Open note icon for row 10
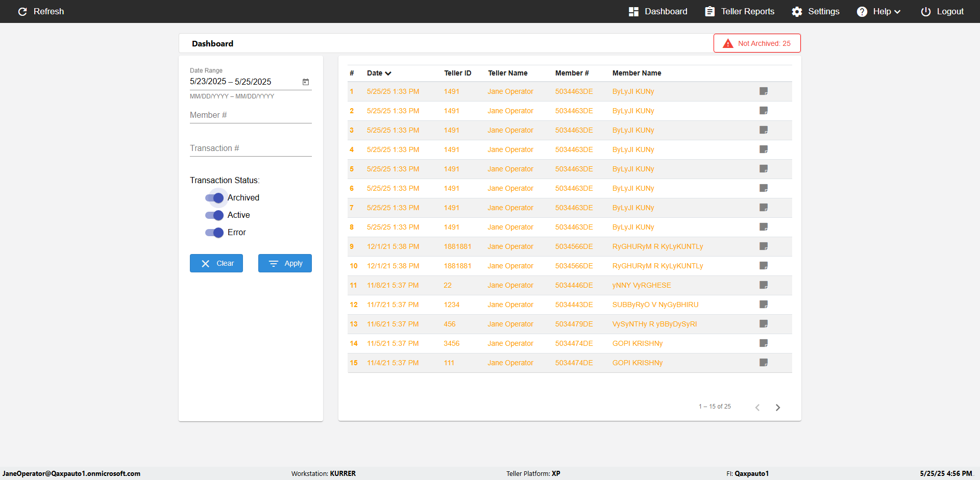Viewport: 980px width, 480px height. [x=764, y=266]
